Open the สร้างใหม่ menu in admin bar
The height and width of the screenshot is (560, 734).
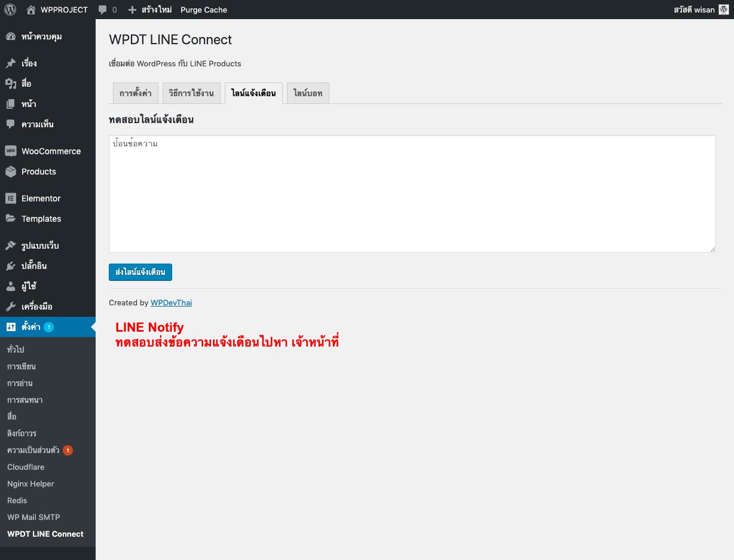coord(153,10)
